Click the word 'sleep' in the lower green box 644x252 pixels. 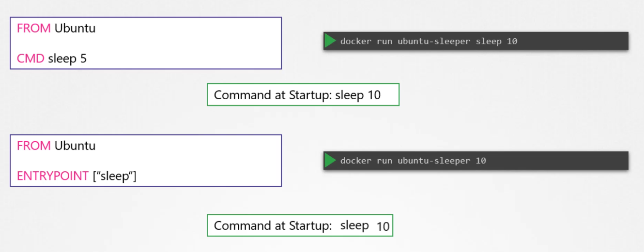click(354, 226)
